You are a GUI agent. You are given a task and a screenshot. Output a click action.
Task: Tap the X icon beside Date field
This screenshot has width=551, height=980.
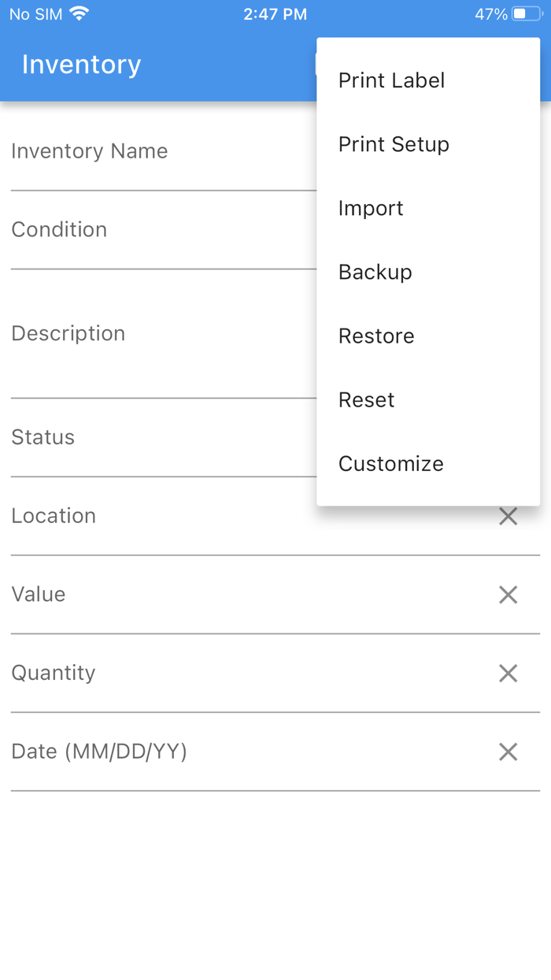(508, 752)
